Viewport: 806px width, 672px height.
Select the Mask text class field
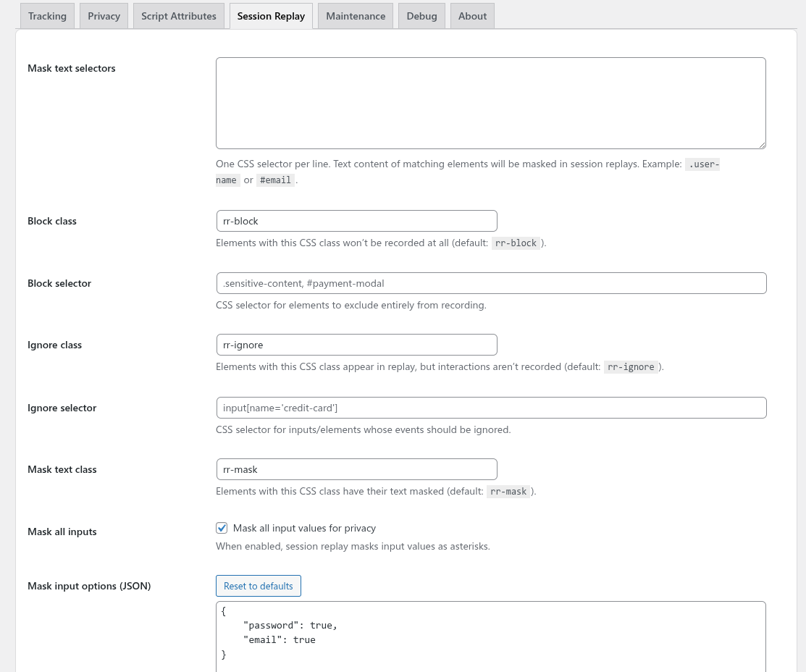[357, 469]
